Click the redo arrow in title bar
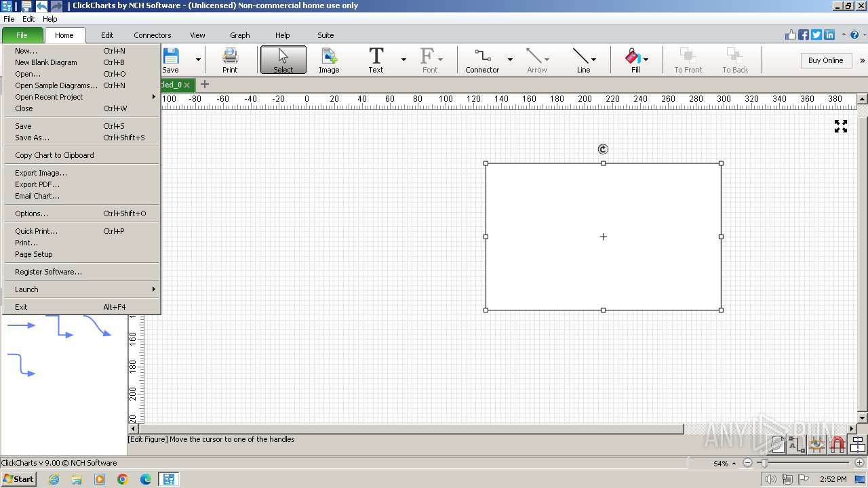Image resolution: width=868 pixels, height=488 pixels. 56,6
